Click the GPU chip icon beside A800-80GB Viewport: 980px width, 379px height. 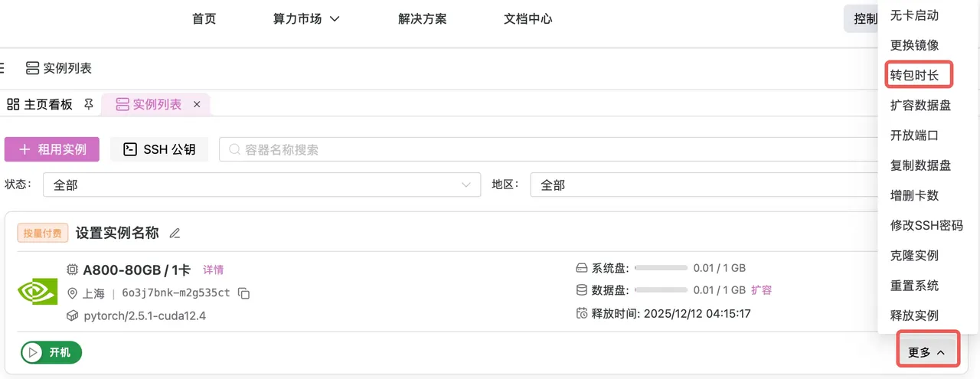point(73,270)
